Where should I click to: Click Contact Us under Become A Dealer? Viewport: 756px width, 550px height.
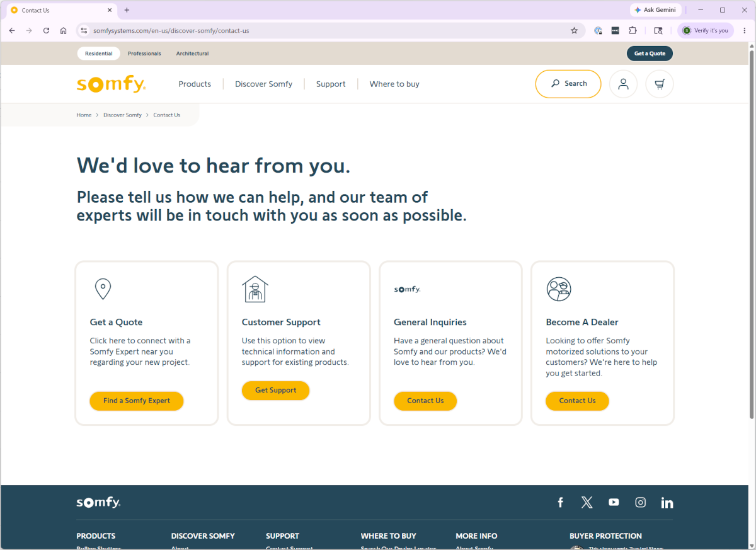pyautogui.click(x=577, y=401)
